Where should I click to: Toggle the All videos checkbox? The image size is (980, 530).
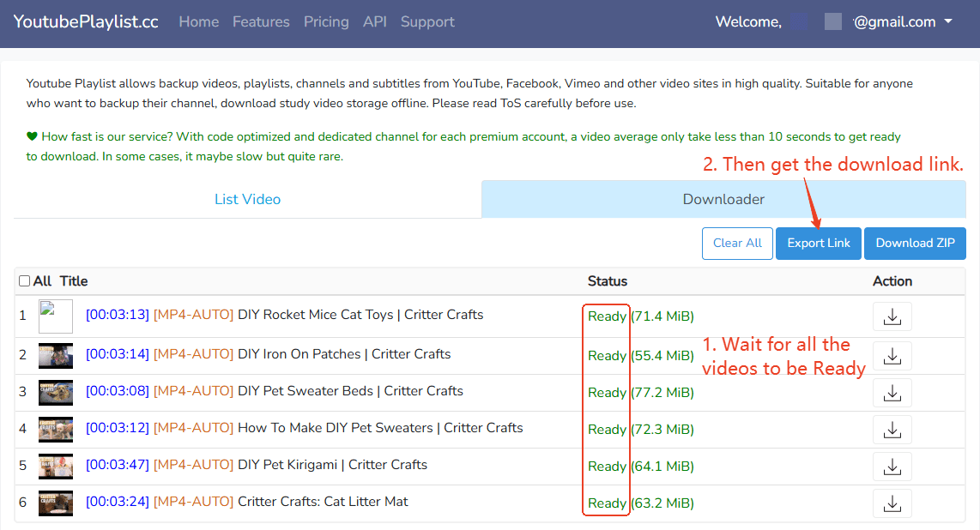[25, 281]
